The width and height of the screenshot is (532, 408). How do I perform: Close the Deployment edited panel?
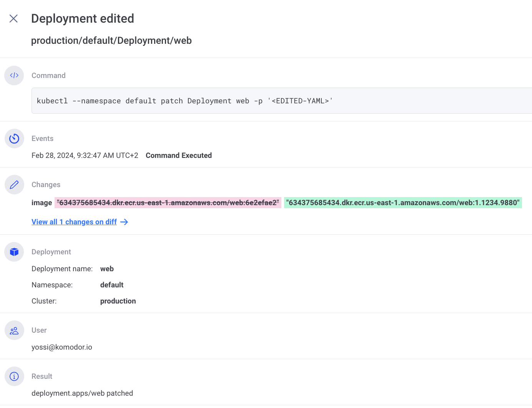[13, 18]
